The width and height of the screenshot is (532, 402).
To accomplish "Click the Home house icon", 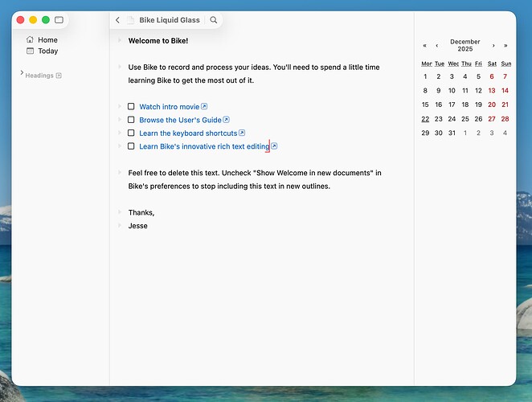I will tap(31, 39).
